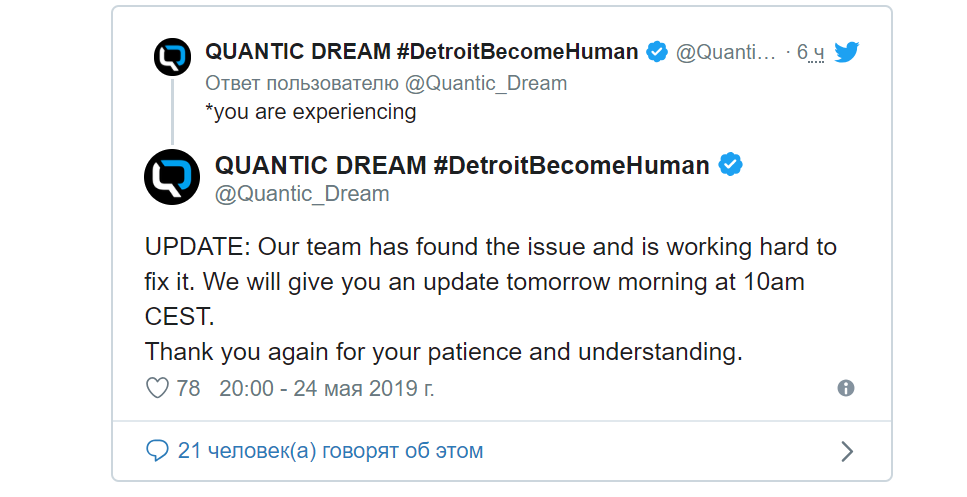The width and height of the screenshot is (967, 497).
Task: Click the speech bubble replies icon
Action: point(157,451)
